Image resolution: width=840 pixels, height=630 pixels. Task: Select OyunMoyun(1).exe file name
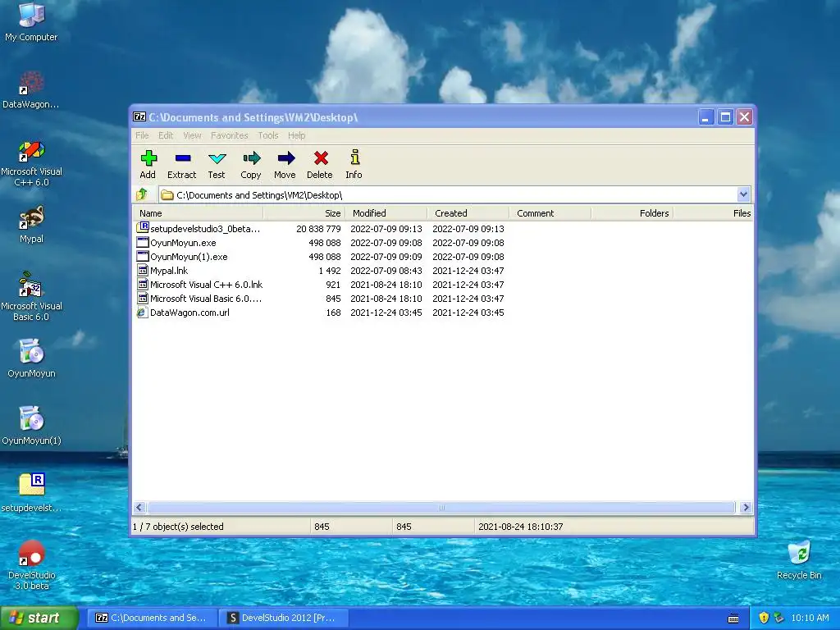pyautogui.click(x=189, y=257)
